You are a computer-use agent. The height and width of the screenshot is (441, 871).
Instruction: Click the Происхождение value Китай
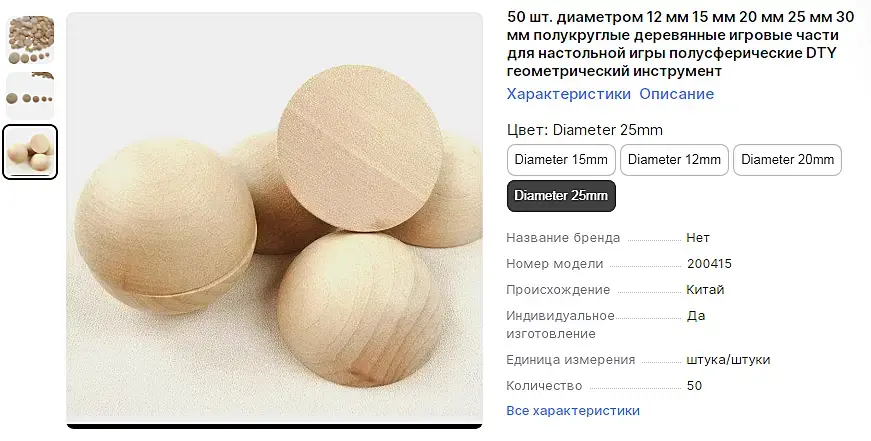click(x=705, y=289)
